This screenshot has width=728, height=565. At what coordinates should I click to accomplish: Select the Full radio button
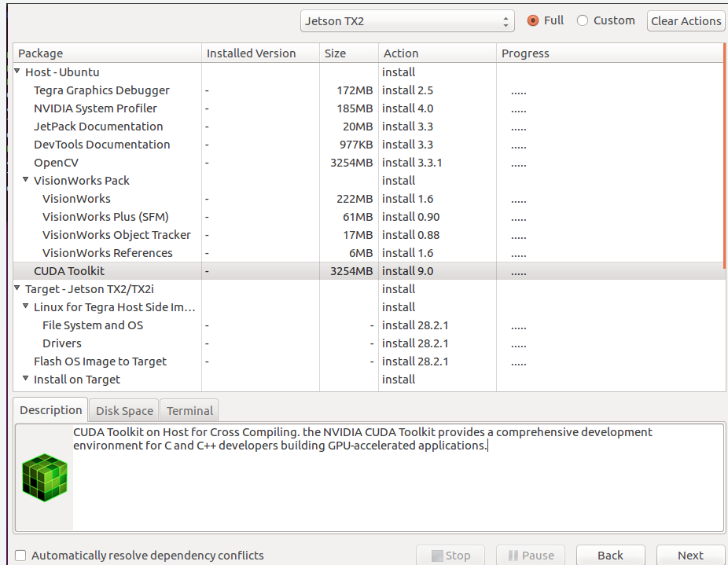tap(533, 21)
